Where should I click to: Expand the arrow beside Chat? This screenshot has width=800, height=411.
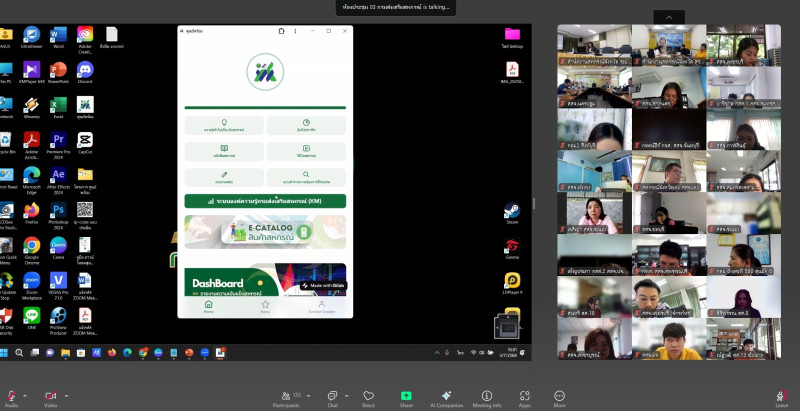347,396
